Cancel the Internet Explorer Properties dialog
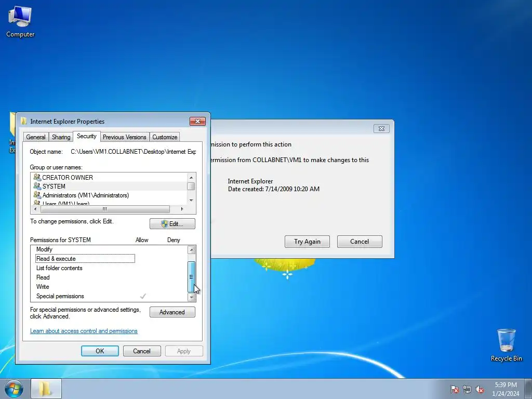 point(142,351)
